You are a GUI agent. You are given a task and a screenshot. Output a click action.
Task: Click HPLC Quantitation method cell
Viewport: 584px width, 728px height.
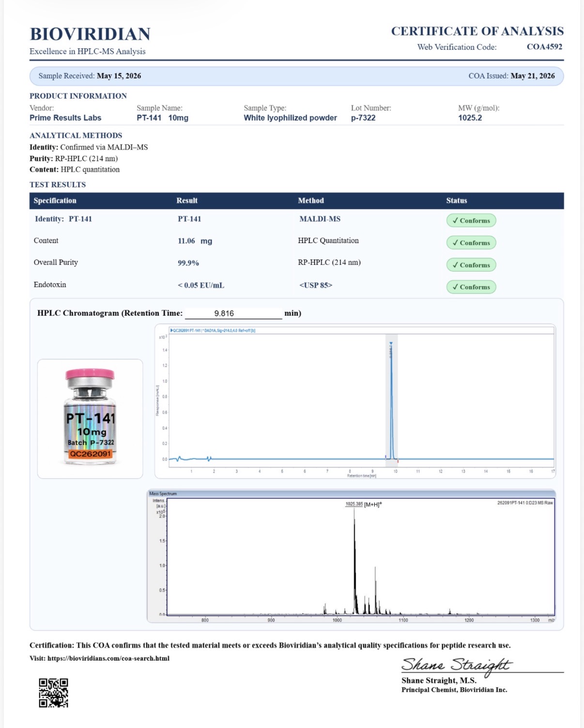click(x=328, y=241)
